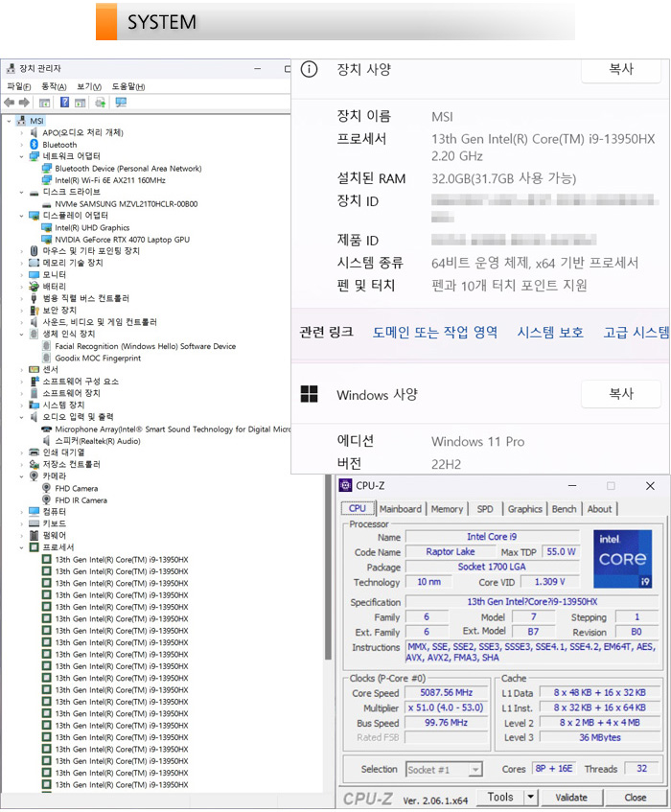Select the Intel(R) UHD Graphics device
Image resolution: width=671 pixels, height=812 pixels.
coord(92,227)
